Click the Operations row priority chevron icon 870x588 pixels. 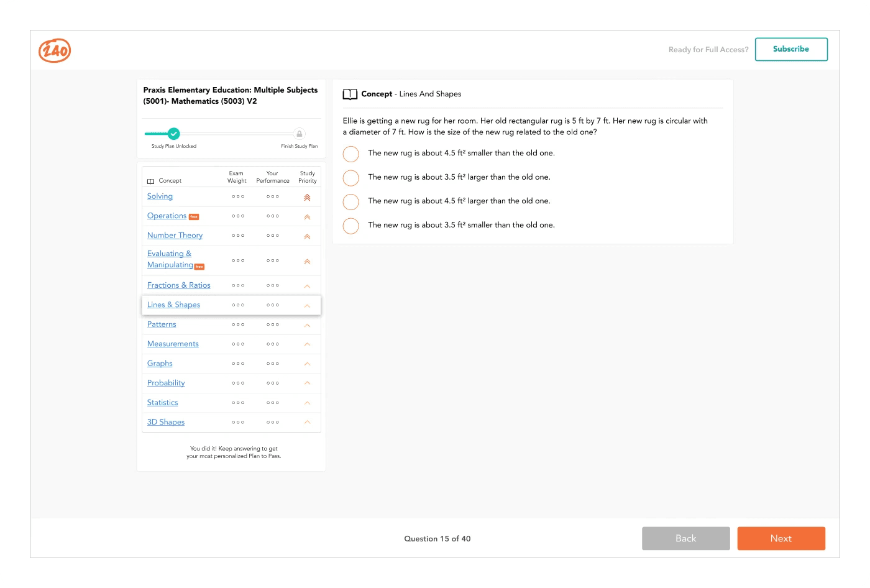[307, 217]
